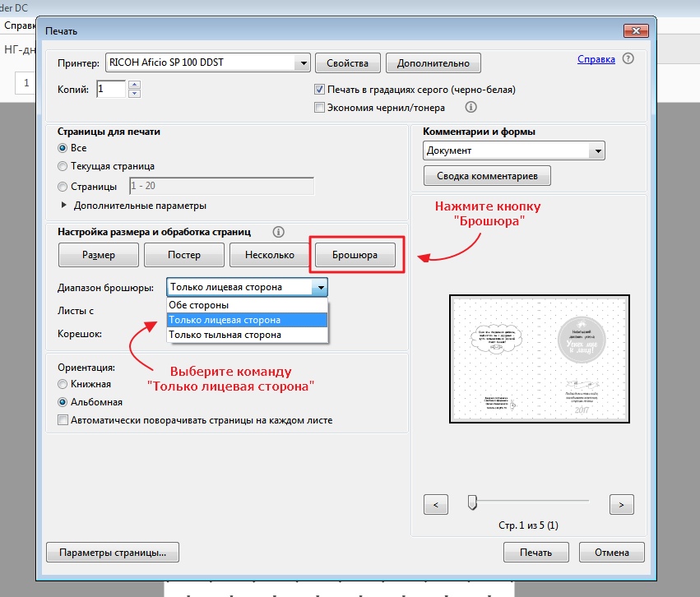Click the 'Стр. 1 из 5 (1)' label
700x597 pixels.
[528, 525]
